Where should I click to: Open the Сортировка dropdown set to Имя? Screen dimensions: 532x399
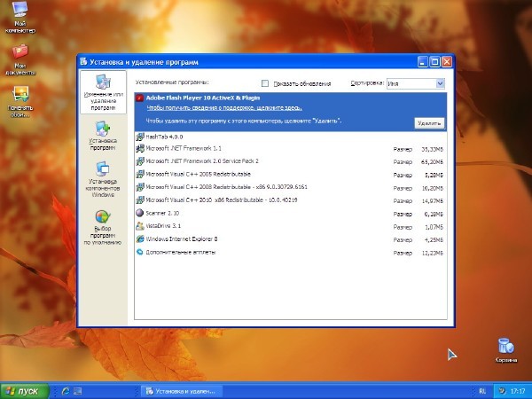(416, 83)
